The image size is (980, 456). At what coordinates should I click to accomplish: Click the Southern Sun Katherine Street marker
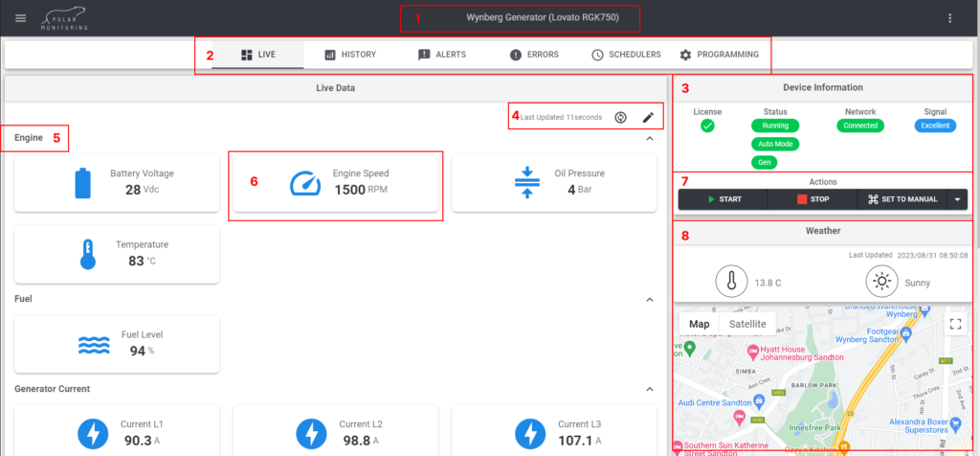[x=679, y=446]
